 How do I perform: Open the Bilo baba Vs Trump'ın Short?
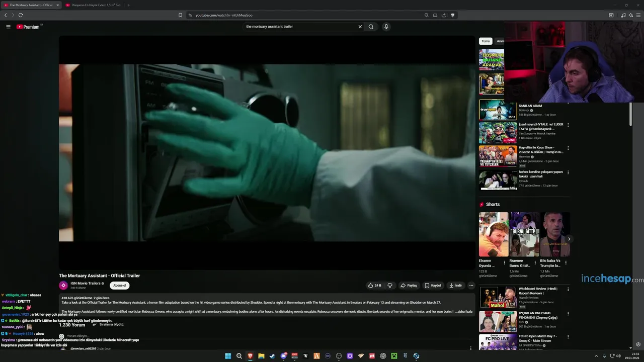coord(555,234)
